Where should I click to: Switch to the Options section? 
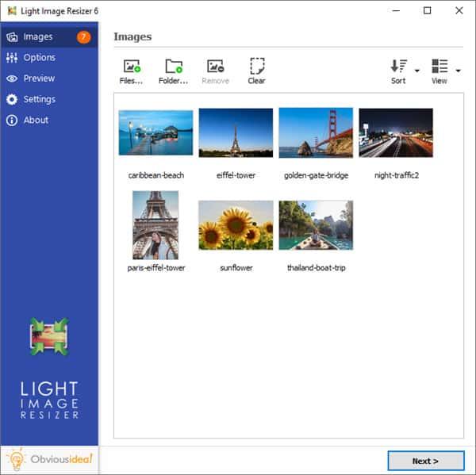point(39,57)
